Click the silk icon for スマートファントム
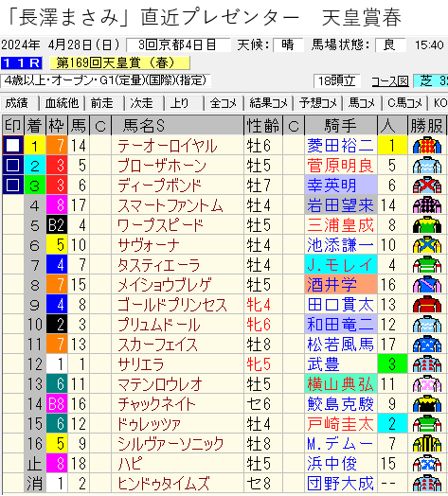The image size is (448, 496). [x=427, y=205]
